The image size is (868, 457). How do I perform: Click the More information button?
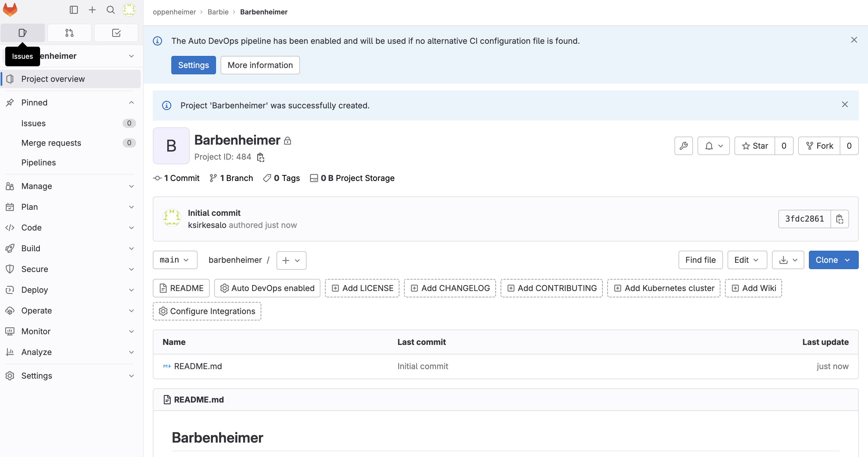pyautogui.click(x=260, y=65)
